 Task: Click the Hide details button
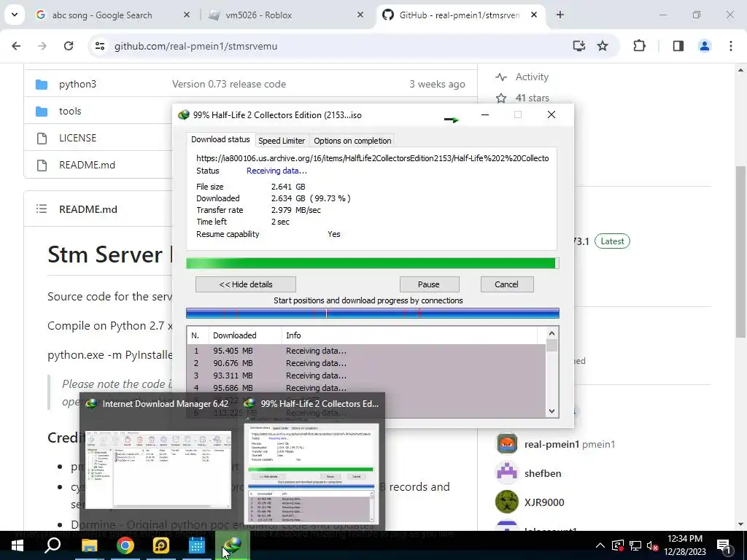click(x=245, y=284)
